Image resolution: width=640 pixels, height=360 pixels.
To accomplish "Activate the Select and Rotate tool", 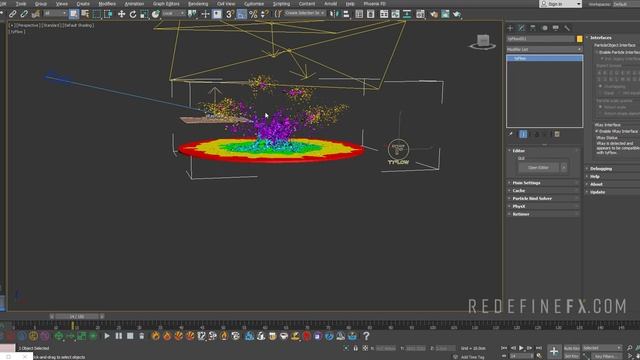I will click(x=133, y=14).
